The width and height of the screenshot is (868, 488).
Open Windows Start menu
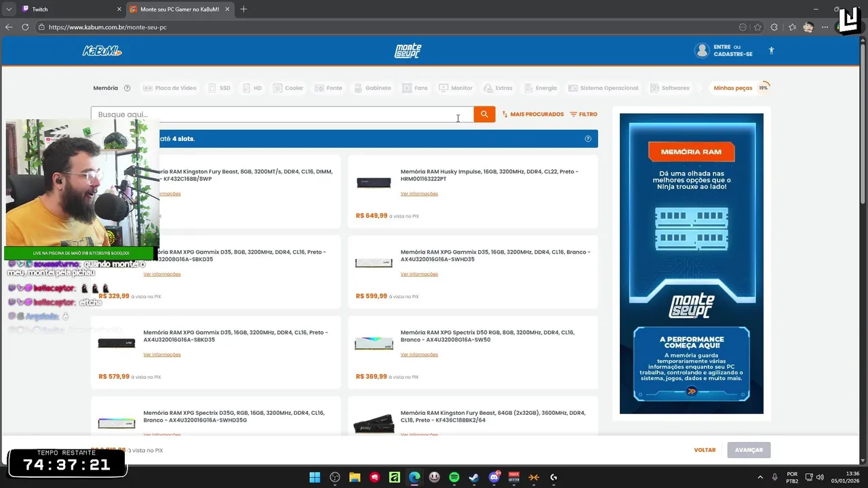[315, 477]
